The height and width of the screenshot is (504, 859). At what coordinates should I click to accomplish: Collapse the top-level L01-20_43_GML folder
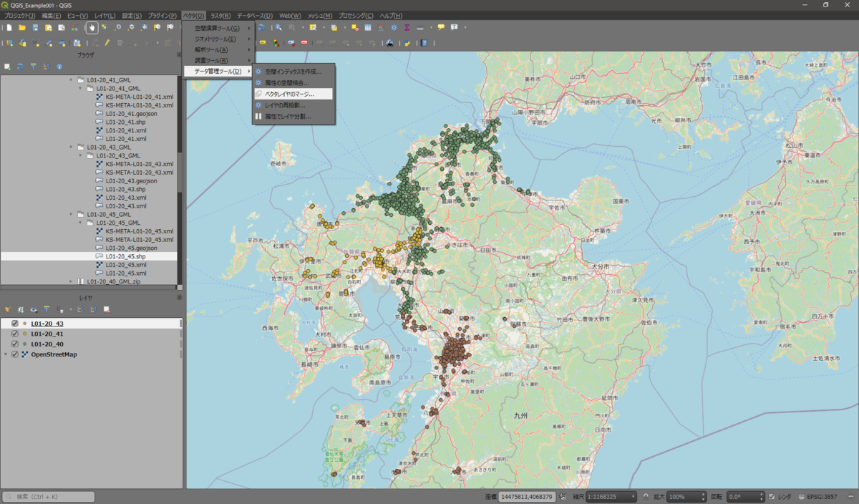click(x=71, y=147)
